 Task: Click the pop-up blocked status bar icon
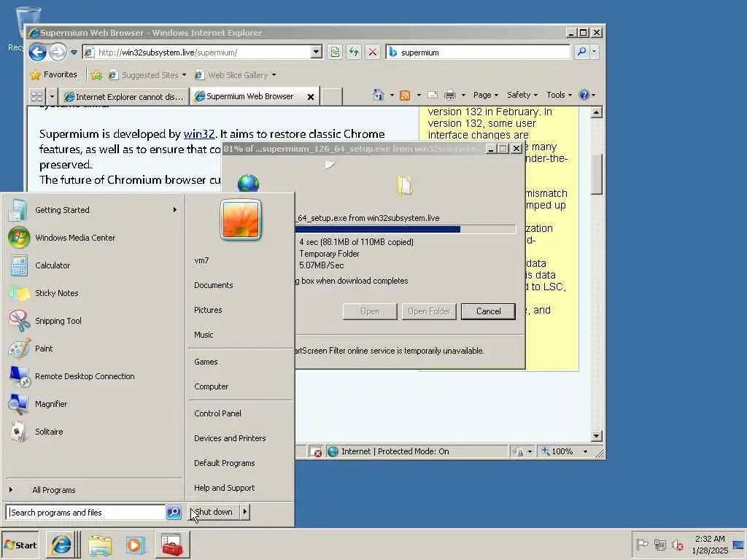tap(315, 451)
